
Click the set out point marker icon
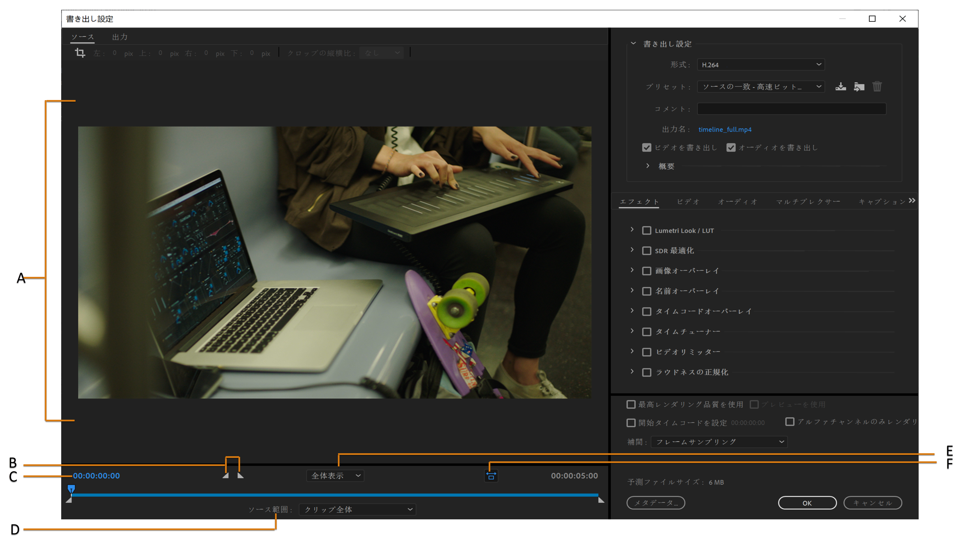[240, 475]
